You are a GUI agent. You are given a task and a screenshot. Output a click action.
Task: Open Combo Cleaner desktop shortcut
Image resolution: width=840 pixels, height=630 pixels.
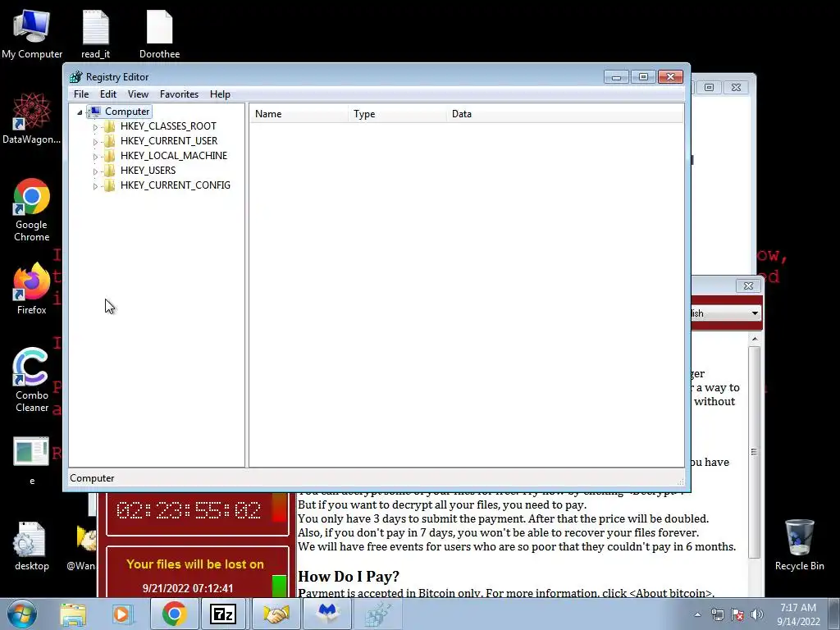coord(31,381)
